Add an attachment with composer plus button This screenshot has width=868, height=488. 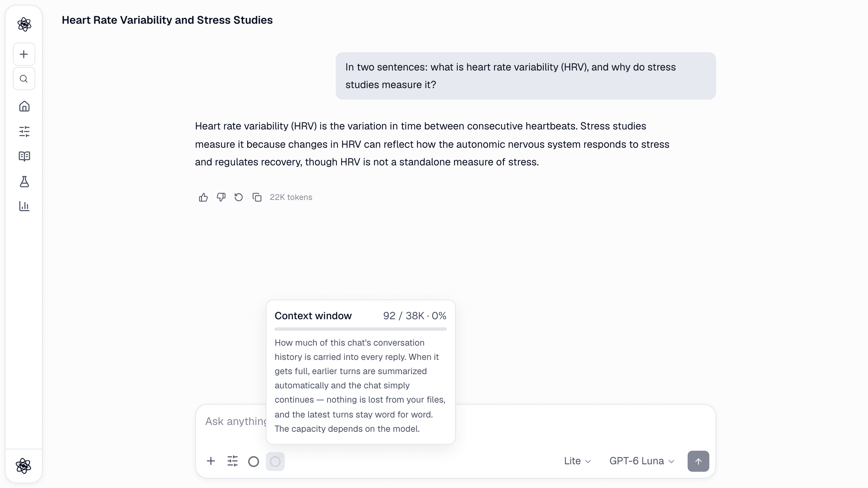(x=211, y=461)
